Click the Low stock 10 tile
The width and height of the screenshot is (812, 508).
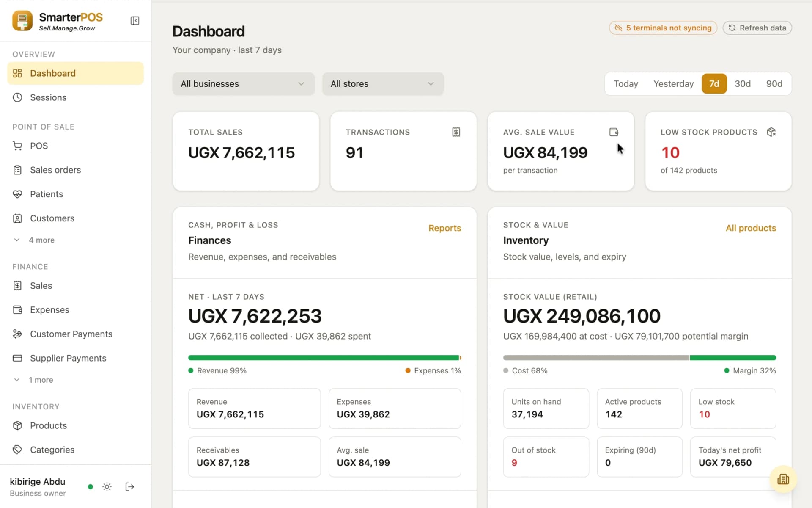coord(733,409)
